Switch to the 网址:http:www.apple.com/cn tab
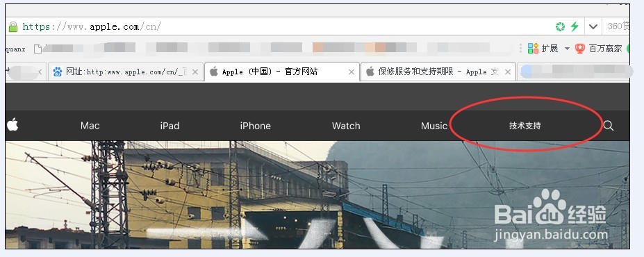This screenshot has height=257, width=644. click(126, 72)
